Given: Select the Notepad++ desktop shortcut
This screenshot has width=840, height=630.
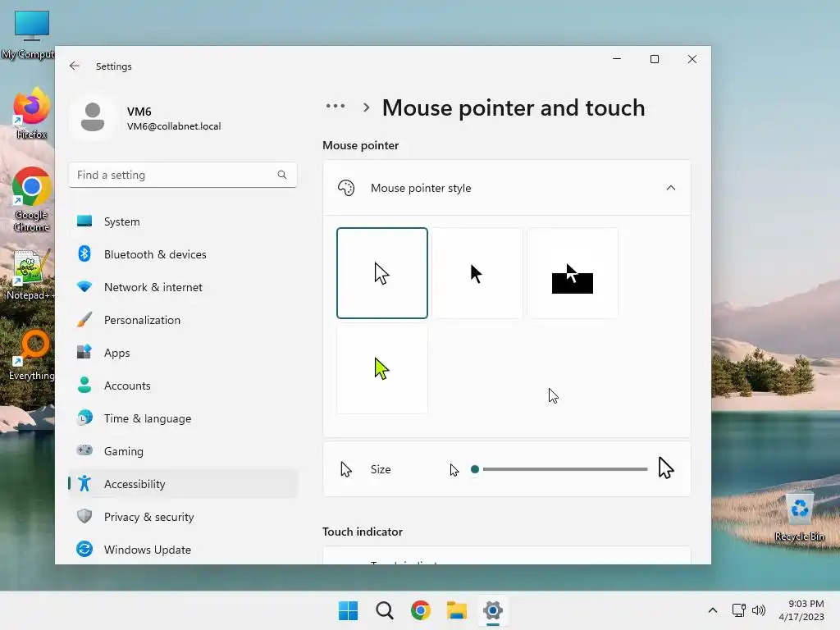Looking at the screenshot, I should coord(30,274).
